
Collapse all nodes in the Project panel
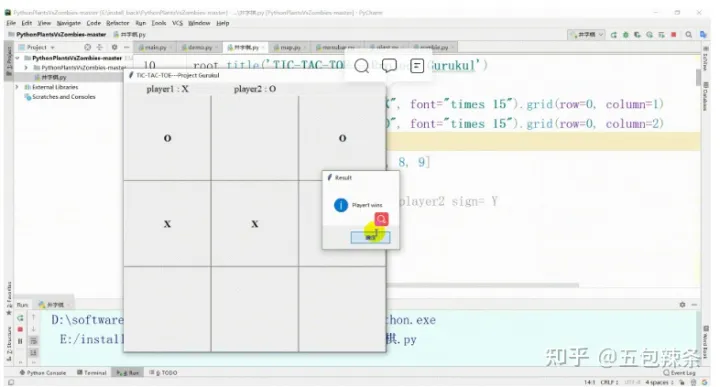pos(100,47)
